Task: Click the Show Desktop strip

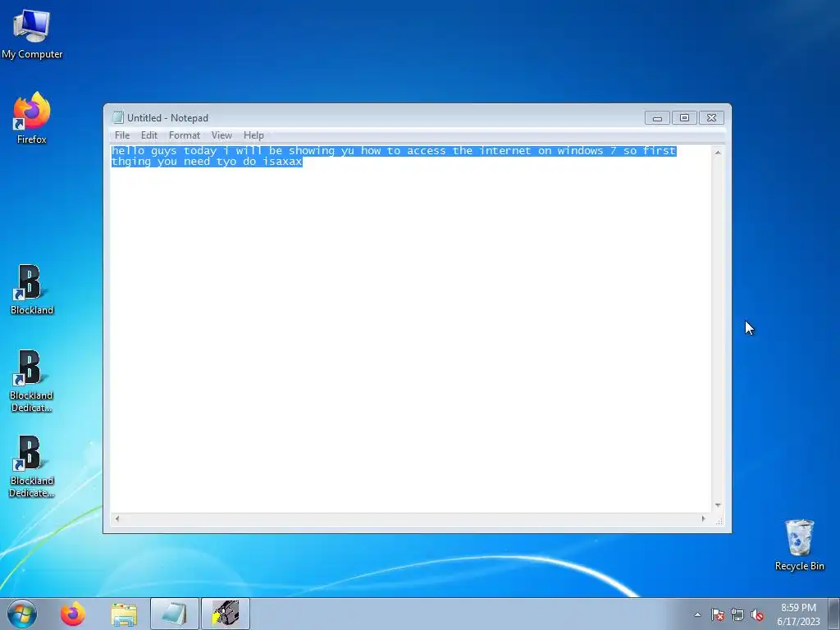Action: point(834,614)
